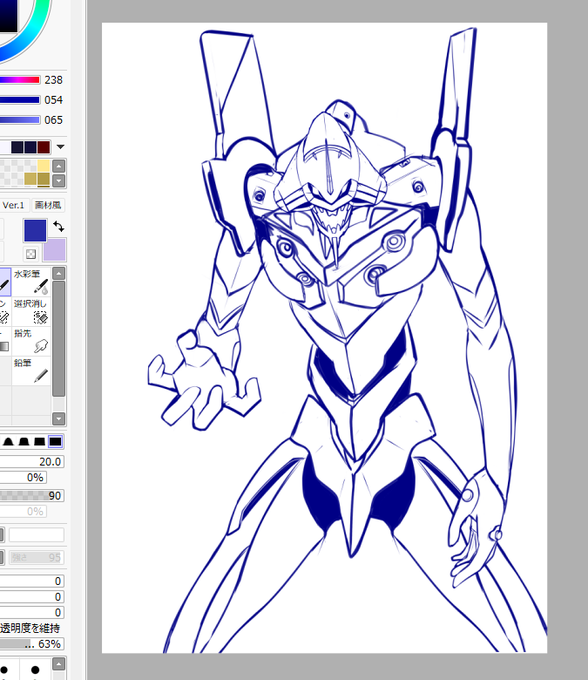588x680 pixels.
Task: Click swatch palette scroll-down arrow
Action: (59, 180)
